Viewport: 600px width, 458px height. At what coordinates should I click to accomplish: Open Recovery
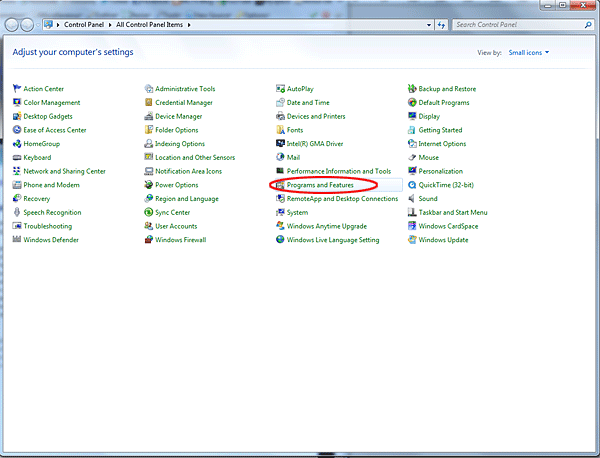pyautogui.click(x=37, y=199)
